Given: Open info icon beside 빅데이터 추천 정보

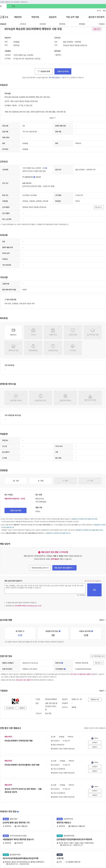Looking at the screenshot, I should [18, 812].
